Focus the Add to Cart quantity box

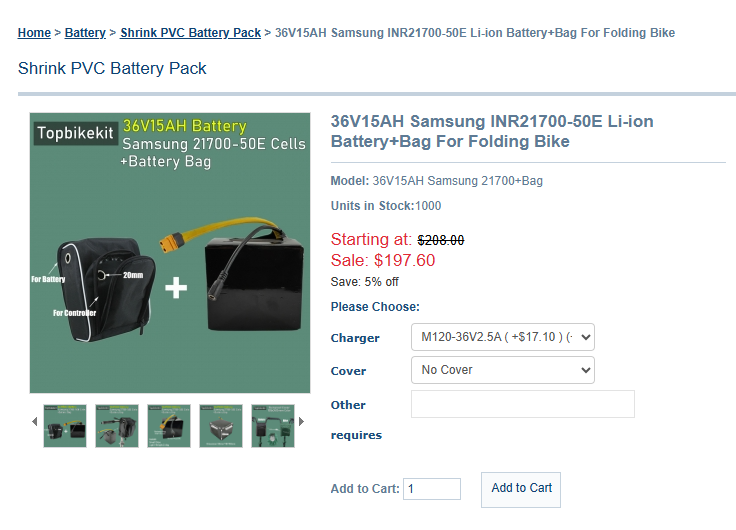point(432,489)
